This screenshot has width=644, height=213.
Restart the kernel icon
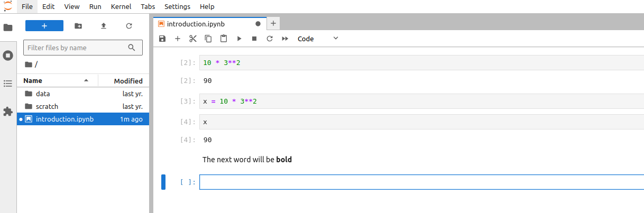tap(270, 39)
